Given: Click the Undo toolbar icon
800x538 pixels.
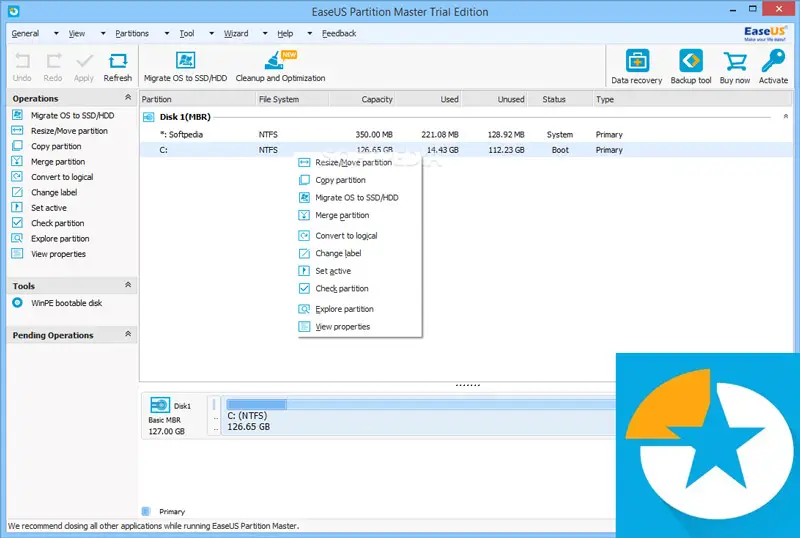Looking at the screenshot, I should [x=22, y=62].
